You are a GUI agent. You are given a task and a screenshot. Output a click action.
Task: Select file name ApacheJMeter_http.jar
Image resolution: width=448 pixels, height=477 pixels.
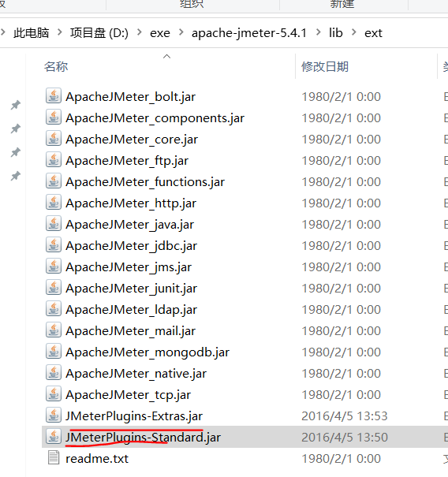point(131,203)
